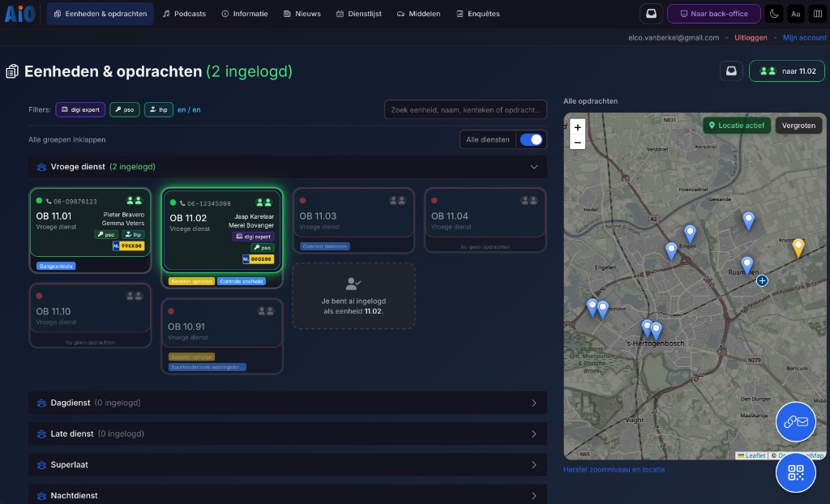Screen dimensions: 830x504
Task: Open the Podcasts navigation item
Action: 184,13
